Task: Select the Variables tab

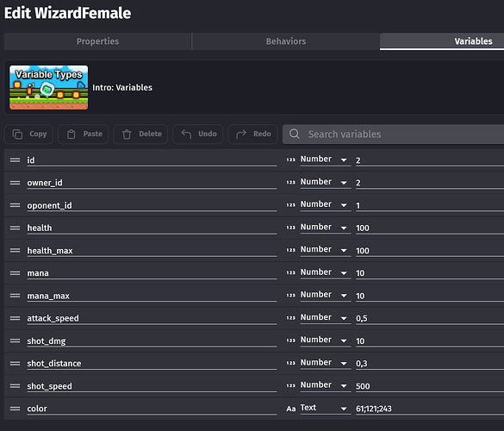Action: click(442, 41)
